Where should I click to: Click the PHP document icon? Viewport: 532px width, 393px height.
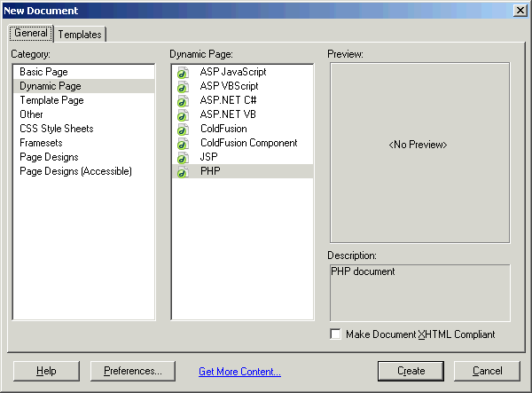[183, 172]
